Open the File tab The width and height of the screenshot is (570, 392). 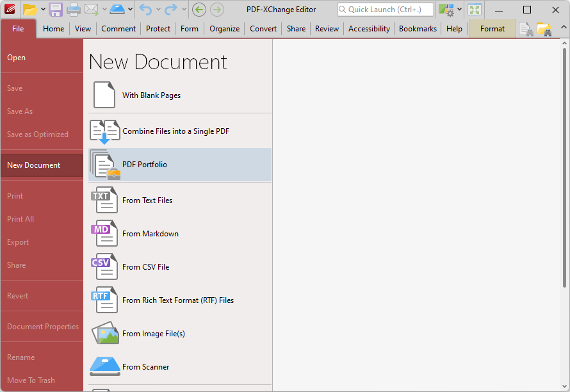(18, 29)
